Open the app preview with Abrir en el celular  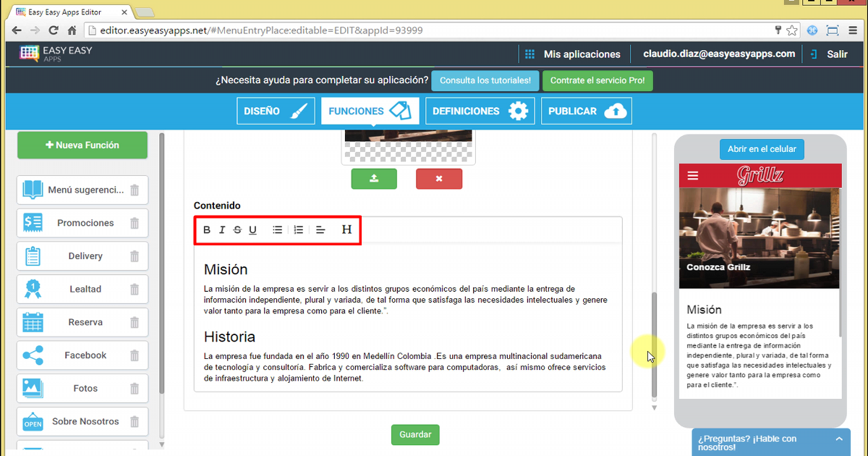(762, 149)
